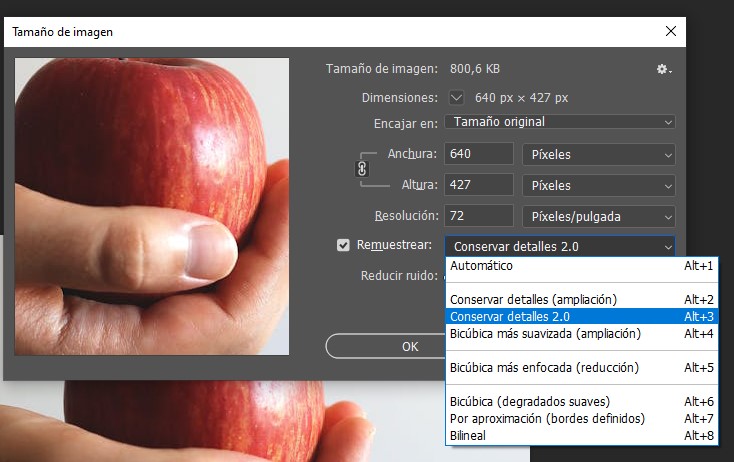
Task: Select Bicúbica (degradados suaves) option
Action: click(582, 402)
